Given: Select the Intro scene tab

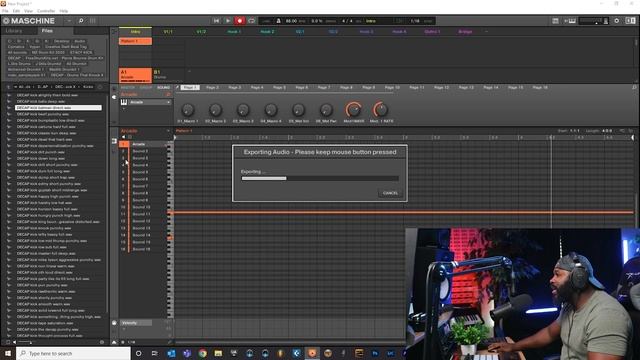Looking at the screenshot, I should tap(135, 31).
